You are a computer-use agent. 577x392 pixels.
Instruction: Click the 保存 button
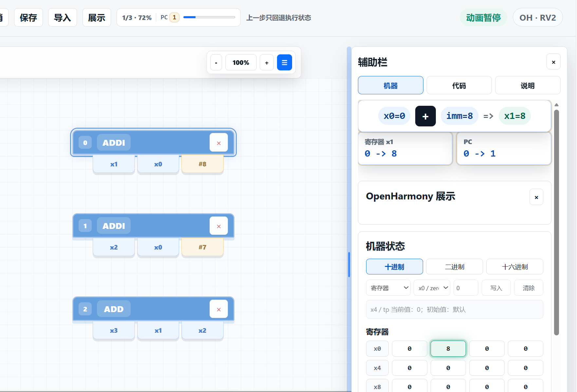pos(28,18)
